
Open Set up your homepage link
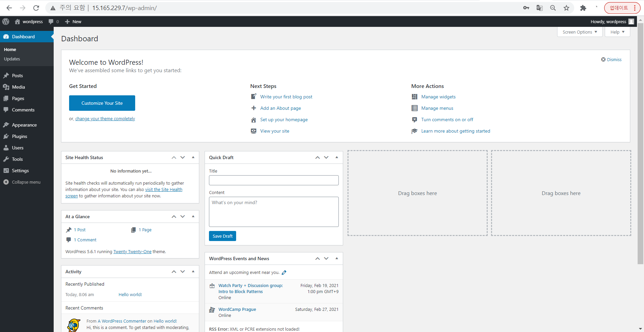(284, 120)
